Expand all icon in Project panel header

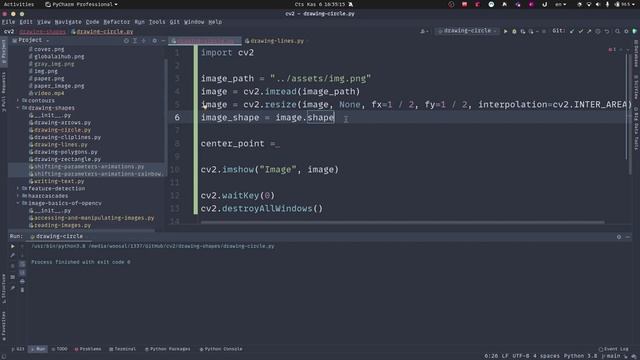tap(135, 40)
